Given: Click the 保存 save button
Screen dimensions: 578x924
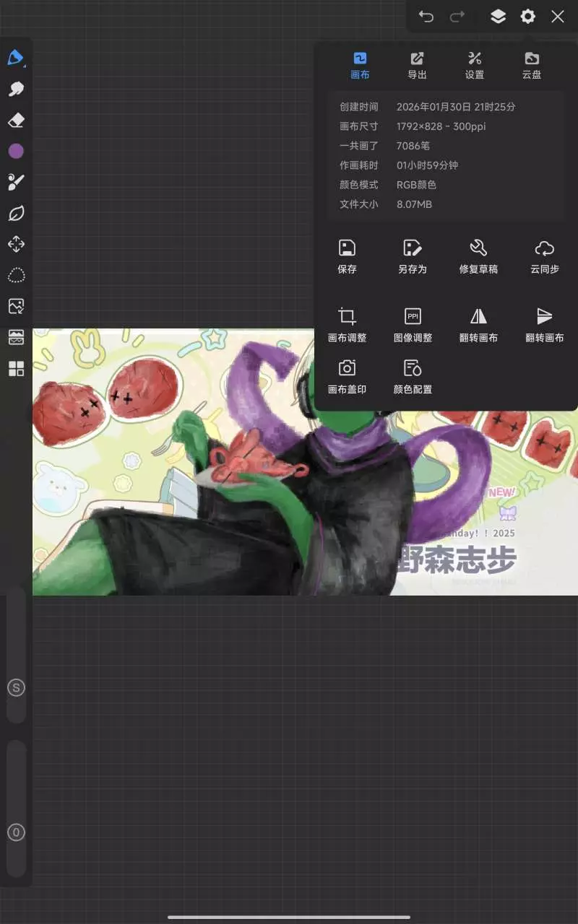Looking at the screenshot, I should (x=347, y=256).
